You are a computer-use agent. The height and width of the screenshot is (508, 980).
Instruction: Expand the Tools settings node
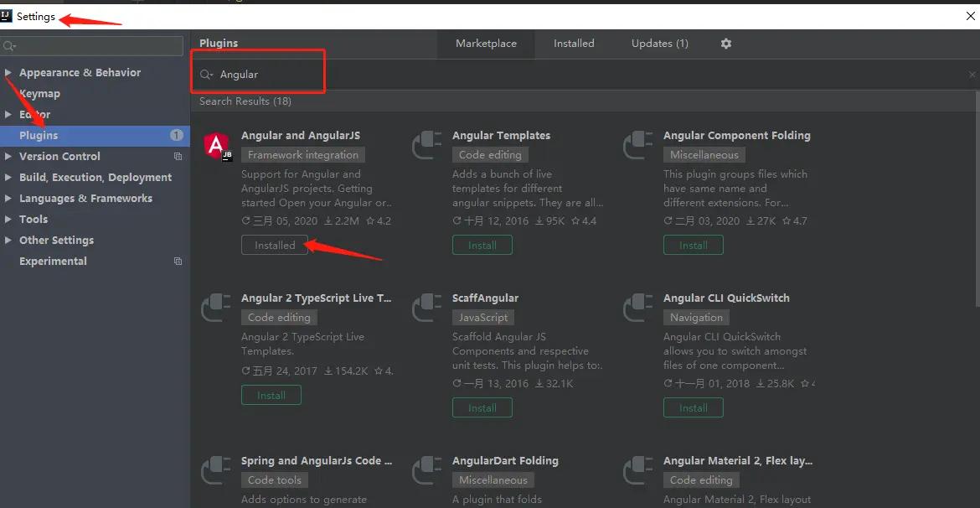click(8, 220)
